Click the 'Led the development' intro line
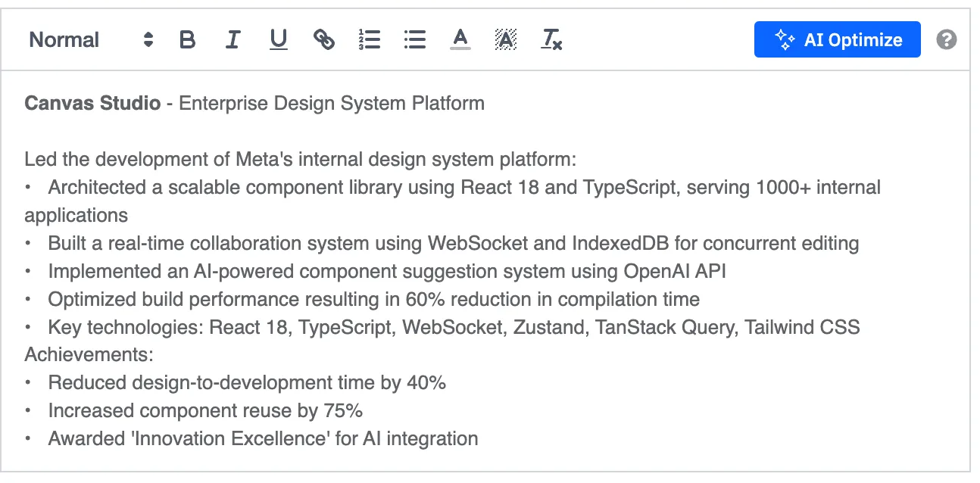The height and width of the screenshot is (483, 980). coord(300,160)
